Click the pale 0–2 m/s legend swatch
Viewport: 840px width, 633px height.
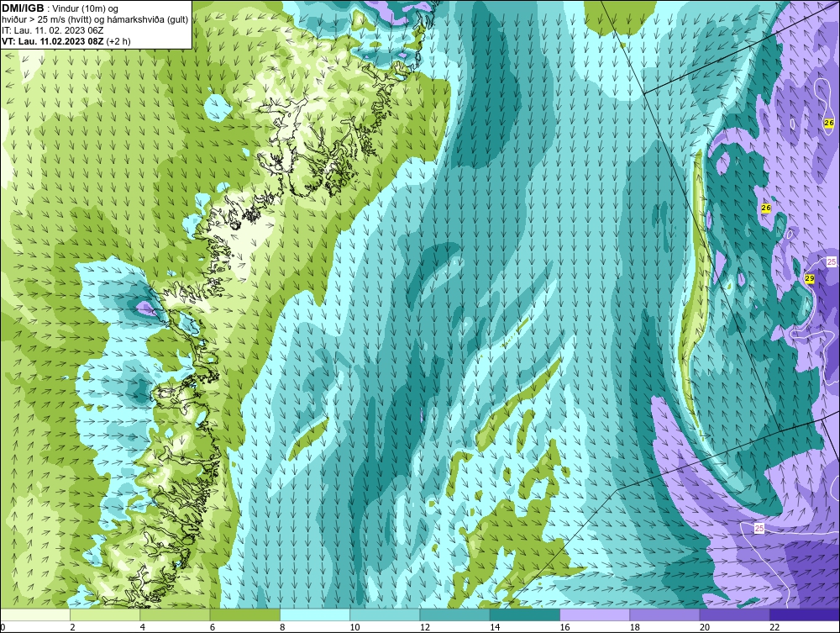34,615
